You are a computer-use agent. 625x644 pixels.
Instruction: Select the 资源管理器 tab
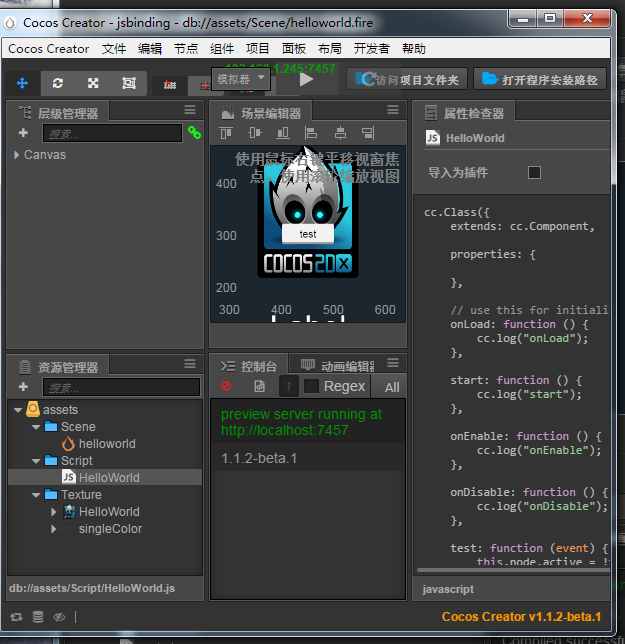pyautogui.click(x=58, y=367)
